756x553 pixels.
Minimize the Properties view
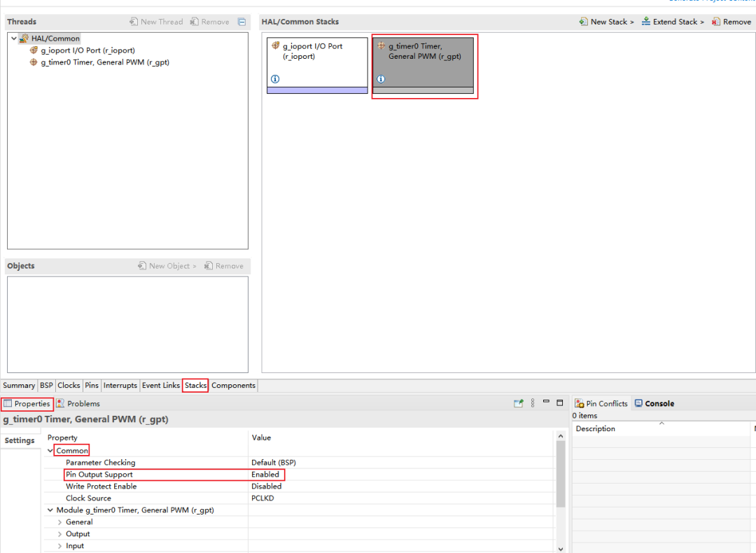coord(546,402)
